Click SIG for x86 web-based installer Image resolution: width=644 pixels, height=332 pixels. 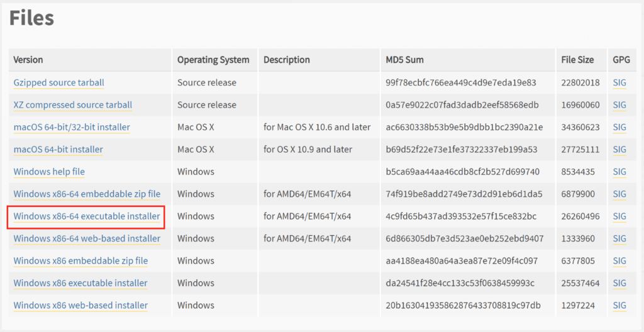pyautogui.click(x=619, y=306)
